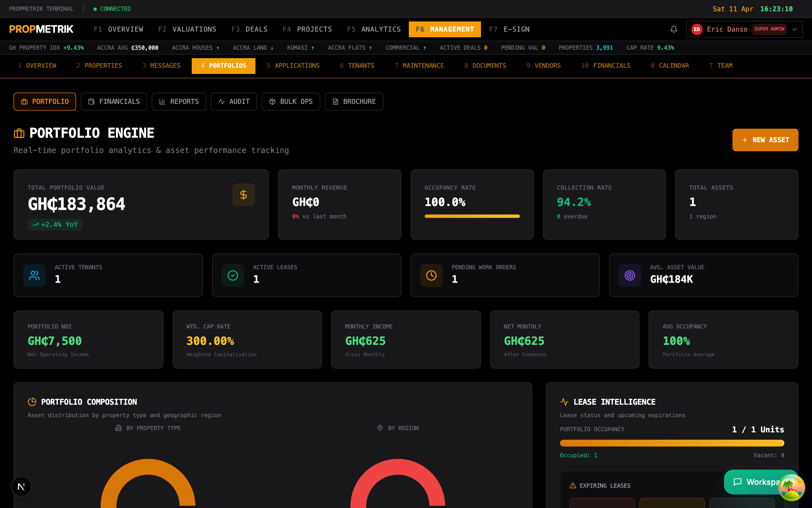Viewport: 812px width, 508px height.
Task: Click the PROPMETRIK logo
Action: click(41, 29)
